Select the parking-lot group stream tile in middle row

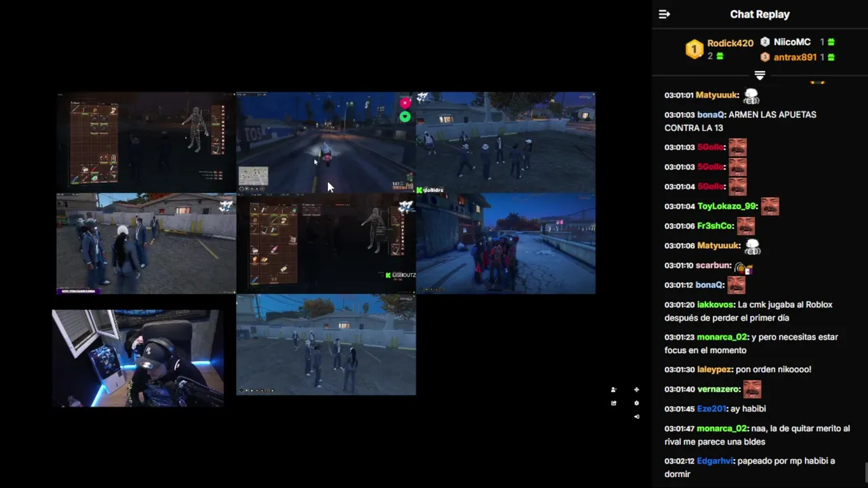(x=146, y=243)
